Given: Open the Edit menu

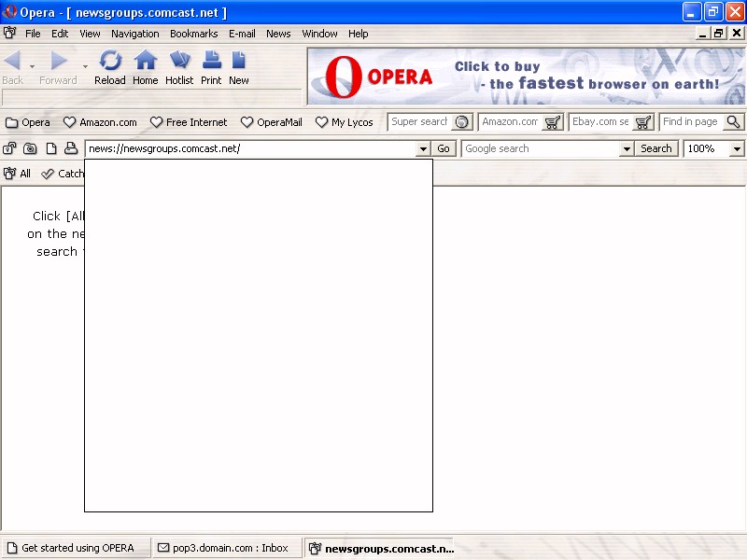Looking at the screenshot, I should (x=60, y=34).
